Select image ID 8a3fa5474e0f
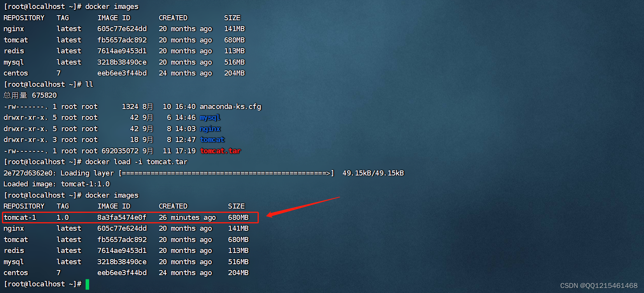644x293 pixels. 122,218
